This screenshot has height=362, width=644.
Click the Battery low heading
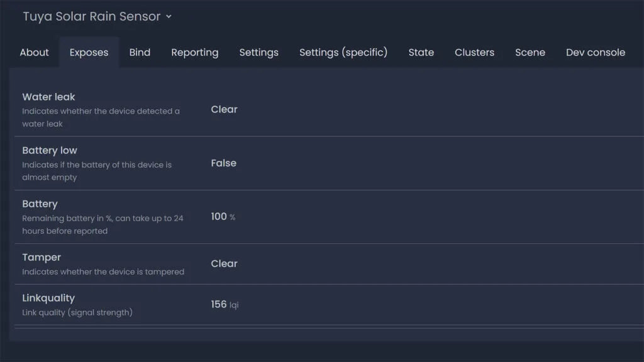pyautogui.click(x=50, y=150)
